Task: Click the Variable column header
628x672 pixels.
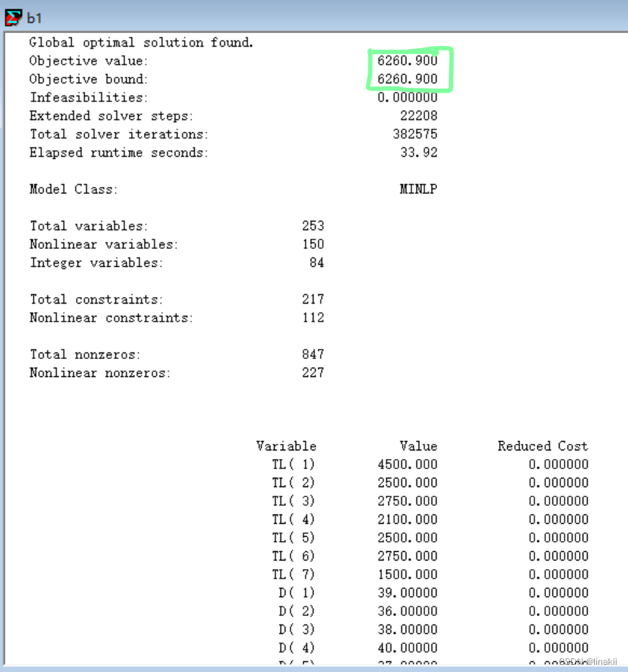Action: (286, 446)
